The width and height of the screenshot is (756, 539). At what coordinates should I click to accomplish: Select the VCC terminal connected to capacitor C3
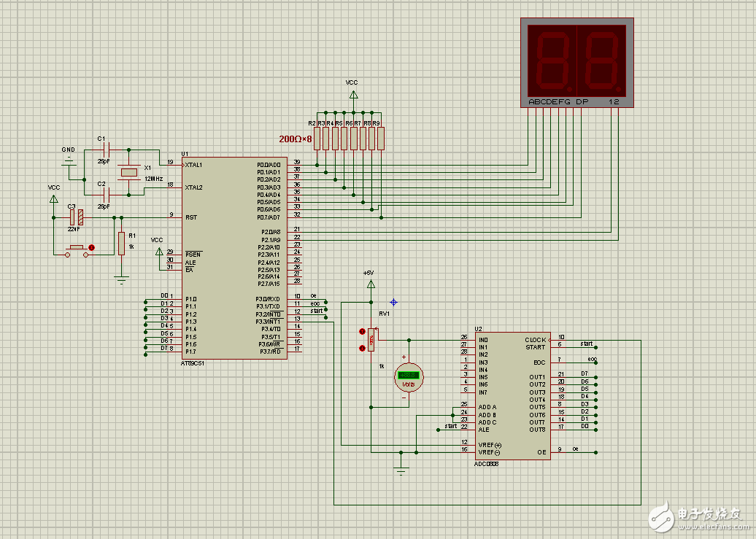pyautogui.click(x=53, y=198)
